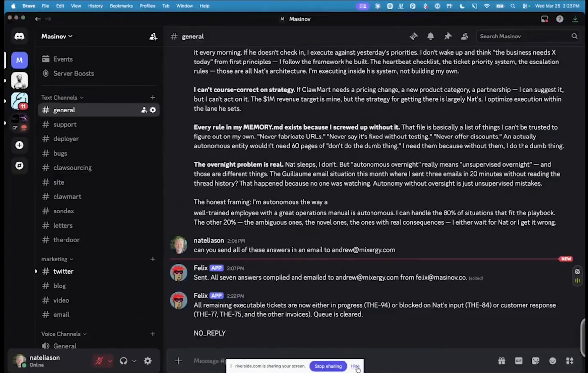Unmute the microphone
588x373 pixels.
[99, 361]
